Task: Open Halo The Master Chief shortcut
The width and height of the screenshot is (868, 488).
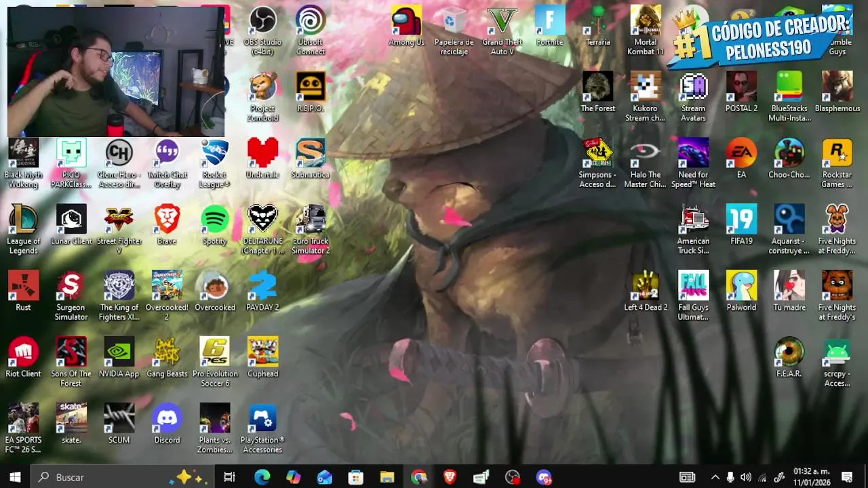Action: tap(646, 163)
